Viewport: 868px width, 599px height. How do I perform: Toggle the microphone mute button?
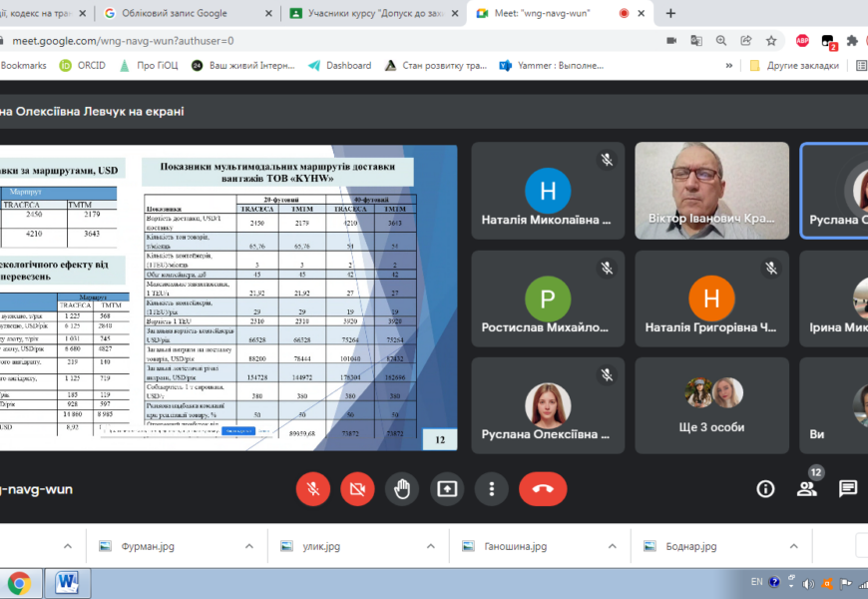coord(312,488)
